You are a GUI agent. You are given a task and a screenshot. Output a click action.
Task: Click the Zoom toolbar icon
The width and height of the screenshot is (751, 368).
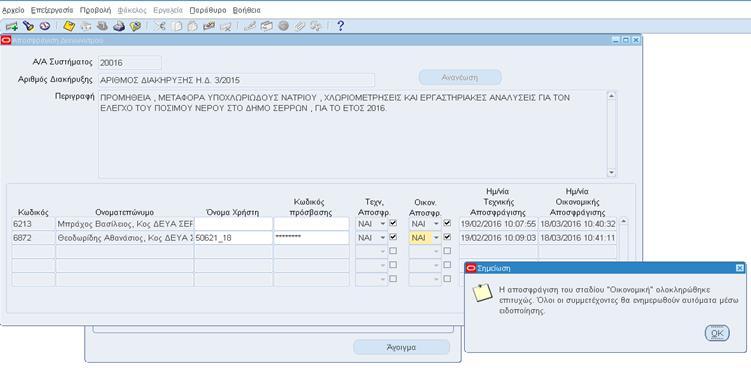[267, 26]
